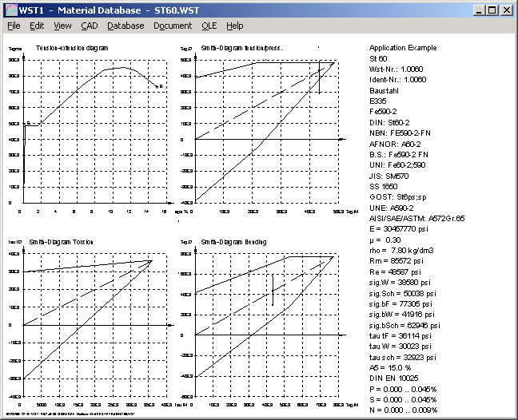Close the WST1 Material Database window

coord(507,10)
